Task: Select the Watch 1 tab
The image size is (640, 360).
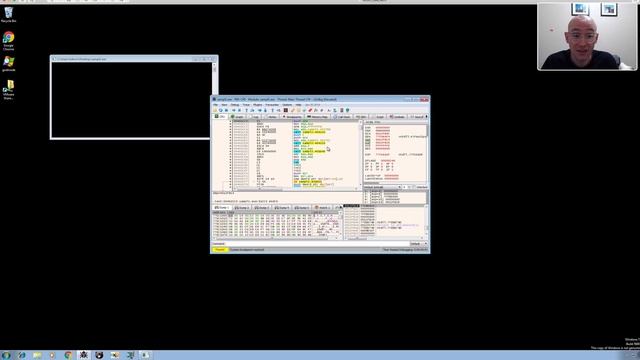Action: pyautogui.click(x=322, y=207)
